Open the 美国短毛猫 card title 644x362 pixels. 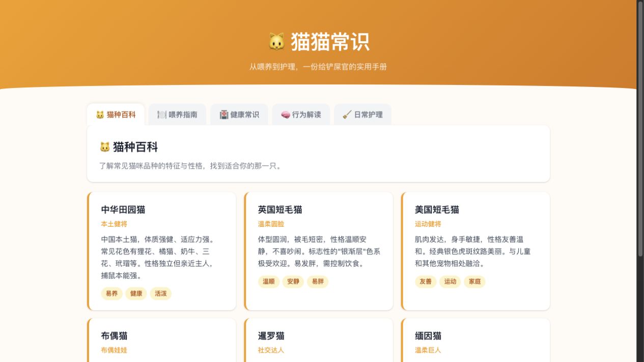437,209
